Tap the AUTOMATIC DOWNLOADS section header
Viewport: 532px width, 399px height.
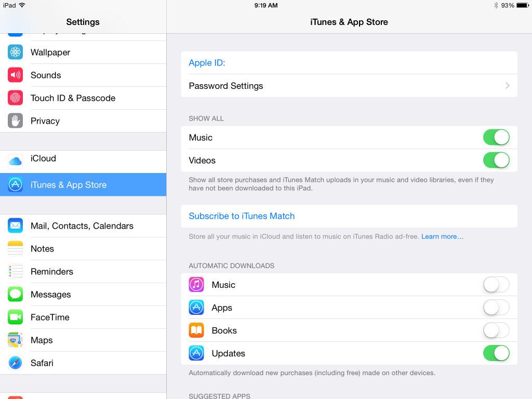point(231,265)
